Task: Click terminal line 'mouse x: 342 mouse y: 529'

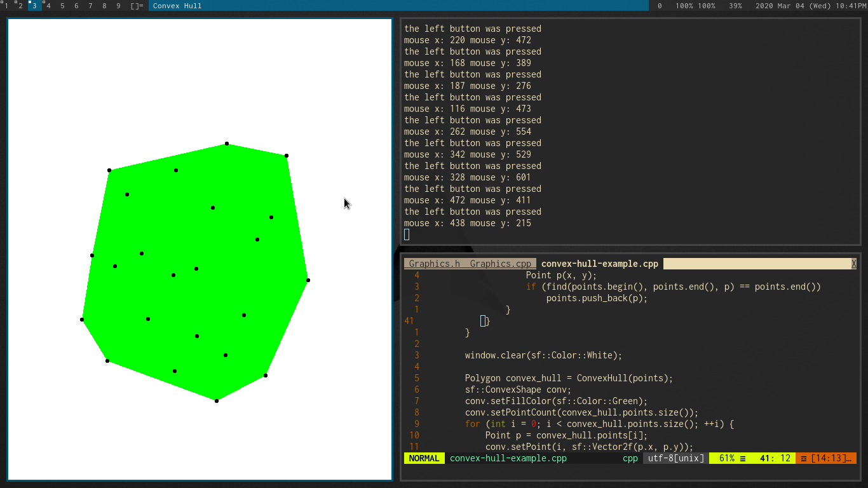Action: [468, 154]
